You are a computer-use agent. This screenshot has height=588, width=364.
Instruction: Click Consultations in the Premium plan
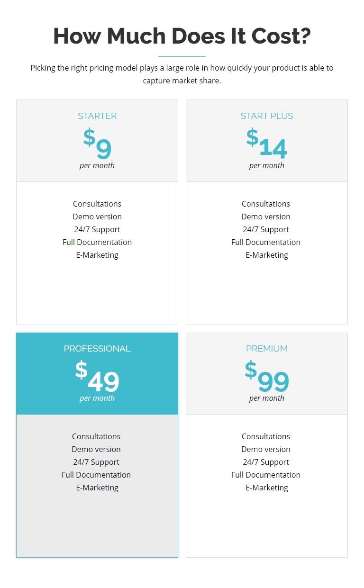tap(266, 436)
